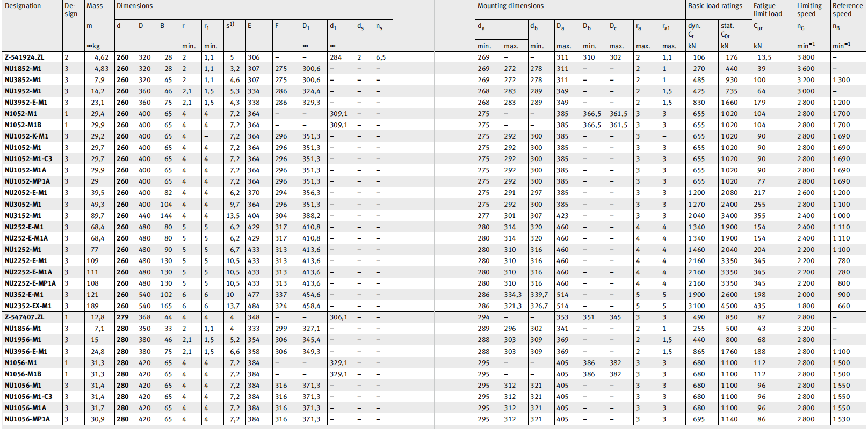Click mass value 30,9
Image resolution: width=868 pixels, height=429 pixels.
(x=98, y=419)
